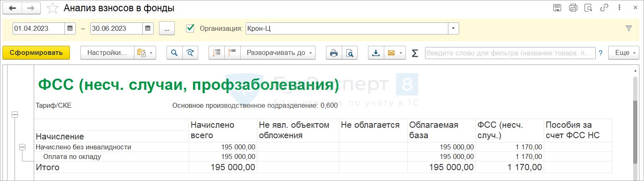The image size is (644, 181).
Task: Add report to favorites with star icon
Action: click(53, 8)
